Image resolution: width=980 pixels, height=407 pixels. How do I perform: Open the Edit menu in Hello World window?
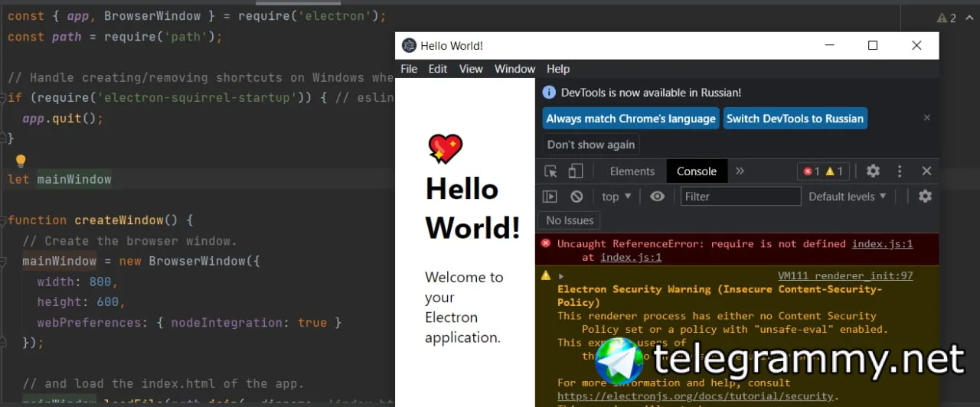coord(438,69)
